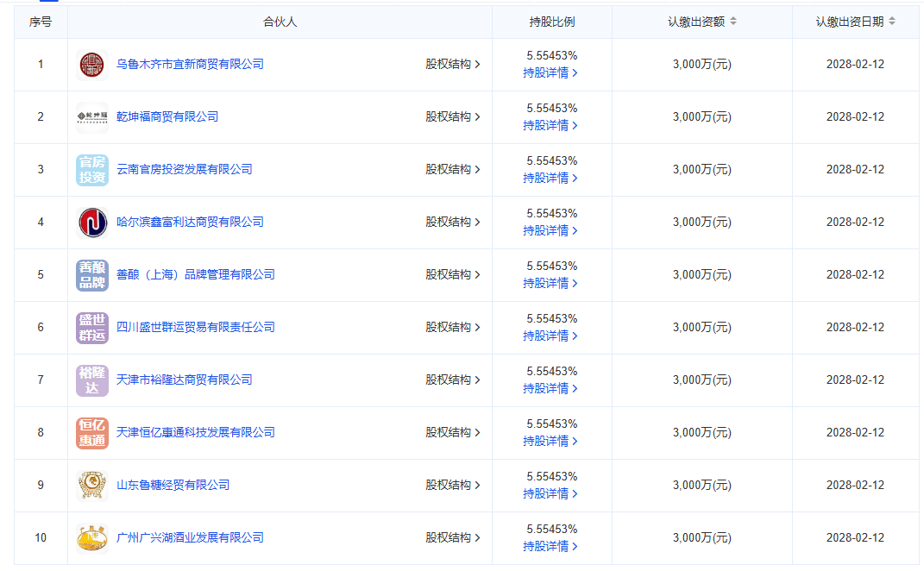
Task: Select 3,000万(元) amount in 善酿（上海）品牌管理有限公司 row
Action: (x=701, y=274)
